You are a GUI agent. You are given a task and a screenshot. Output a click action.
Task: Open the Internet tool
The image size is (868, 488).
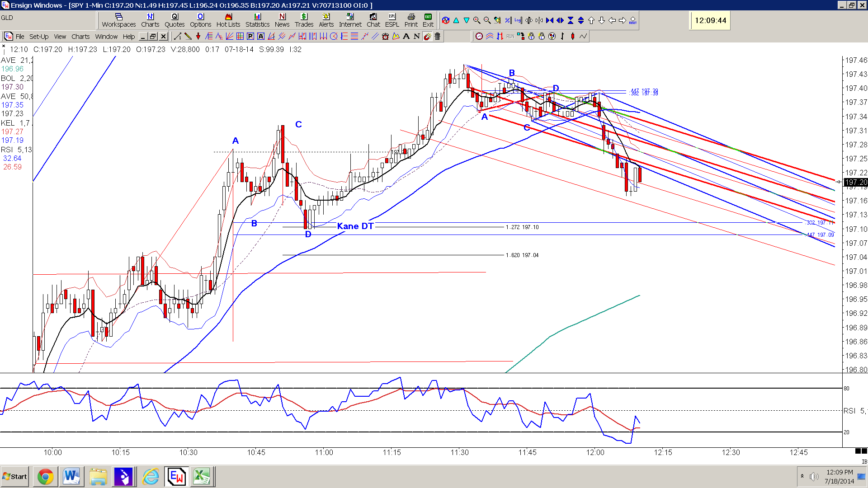click(x=350, y=20)
